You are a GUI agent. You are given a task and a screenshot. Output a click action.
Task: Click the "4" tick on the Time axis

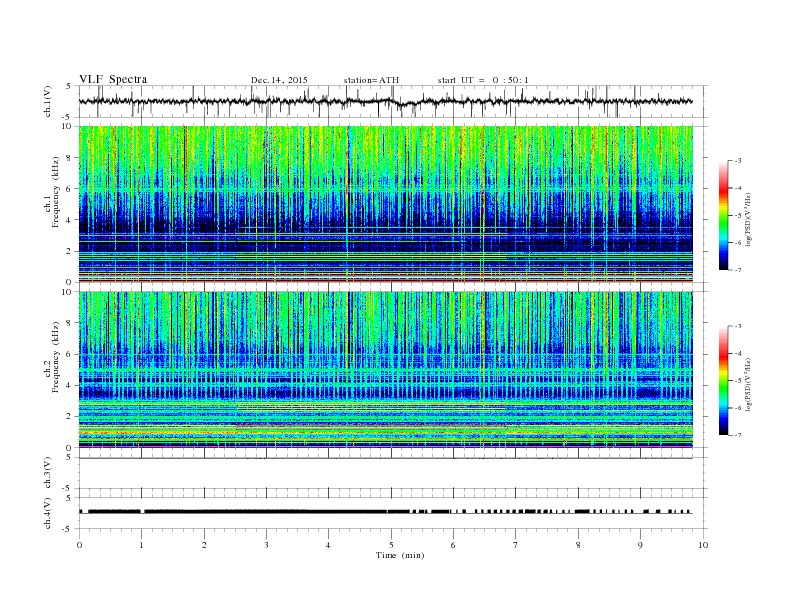tap(328, 545)
